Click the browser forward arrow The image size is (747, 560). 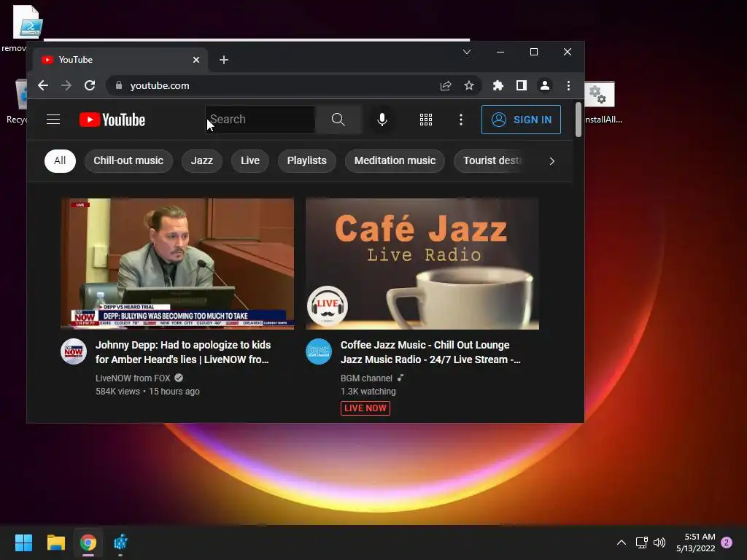pyautogui.click(x=66, y=85)
